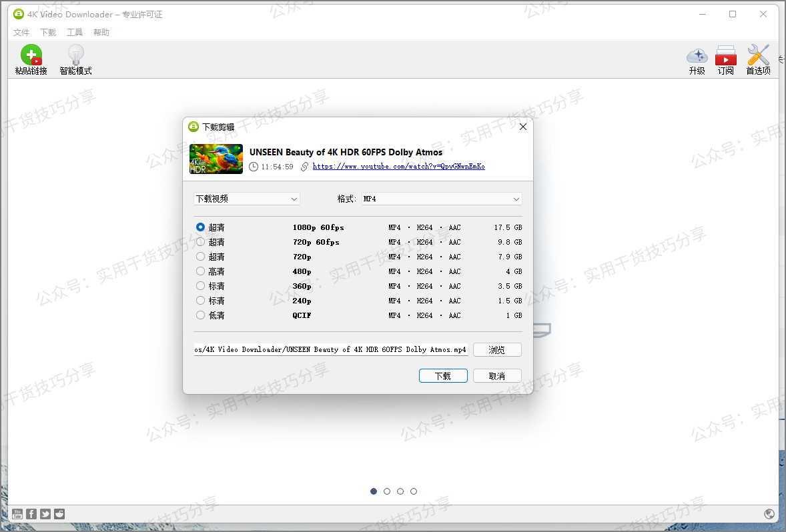This screenshot has height=532, width=786.
Task: Open Preferences (首选项) tools icon
Action: [758, 55]
